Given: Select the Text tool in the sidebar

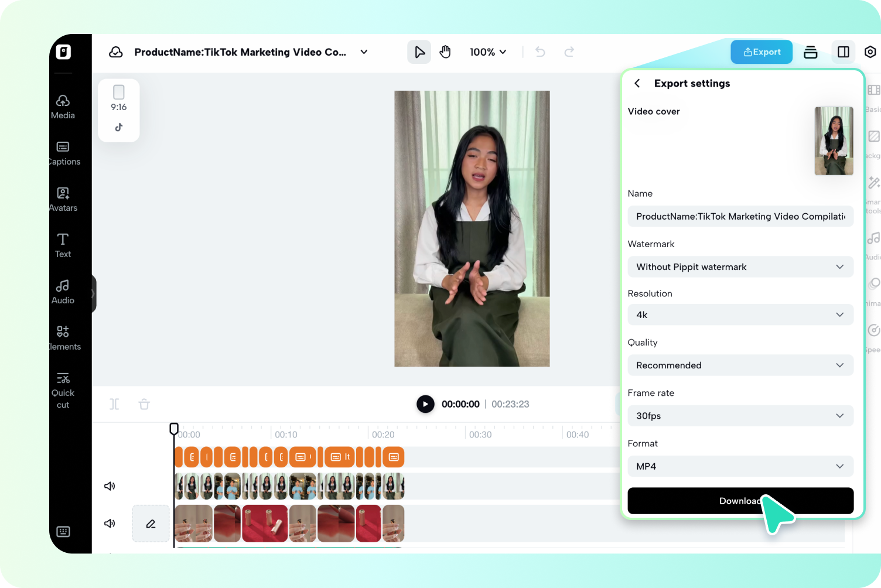Looking at the screenshot, I should [x=63, y=245].
